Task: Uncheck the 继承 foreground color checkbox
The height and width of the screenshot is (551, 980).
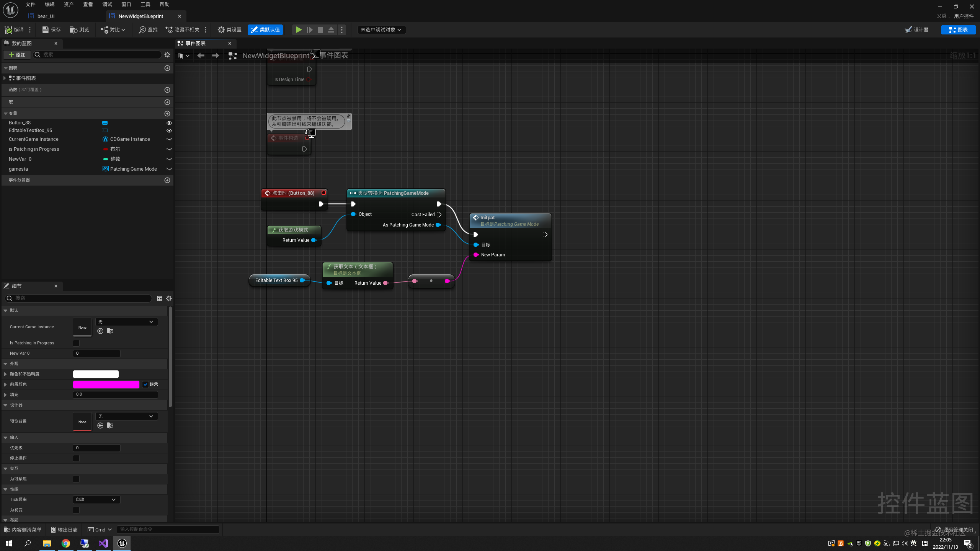Action: point(145,385)
